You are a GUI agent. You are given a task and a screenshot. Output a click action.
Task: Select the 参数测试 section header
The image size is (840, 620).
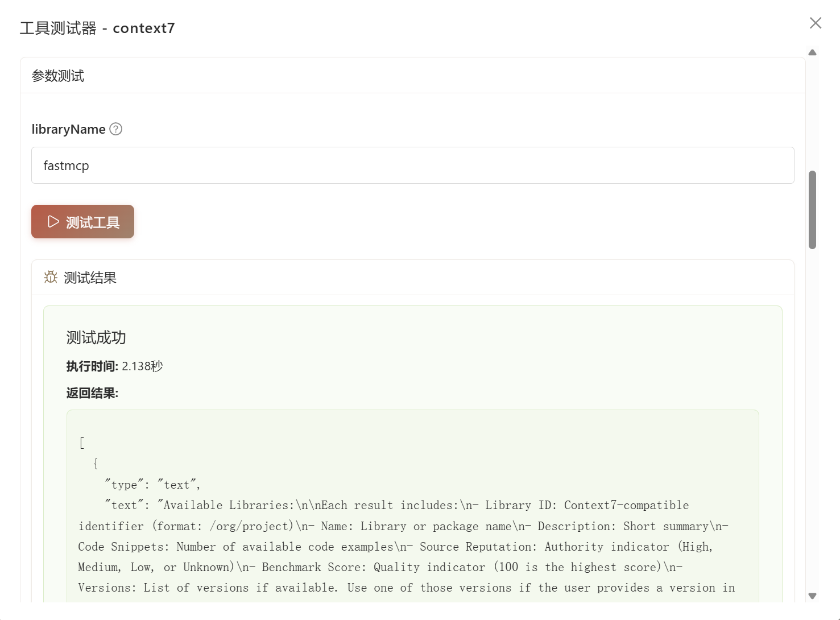click(58, 76)
